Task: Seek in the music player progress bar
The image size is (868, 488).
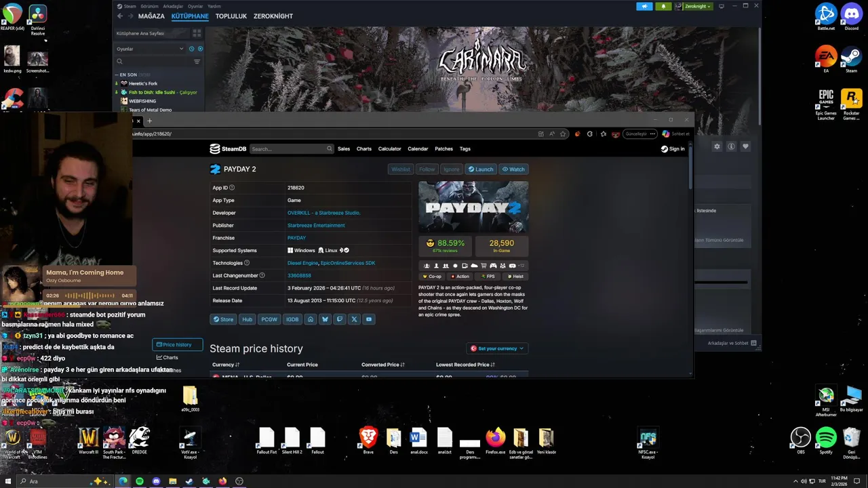Action: pyautogui.click(x=90, y=296)
